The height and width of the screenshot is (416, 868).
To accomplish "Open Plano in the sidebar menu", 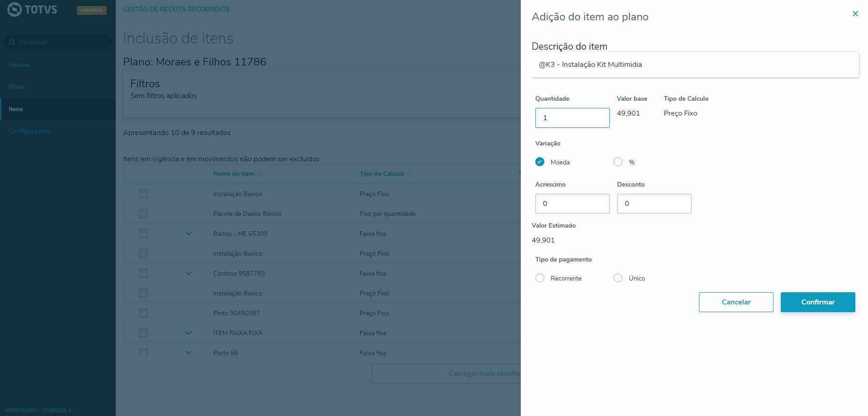I will coord(17,87).
